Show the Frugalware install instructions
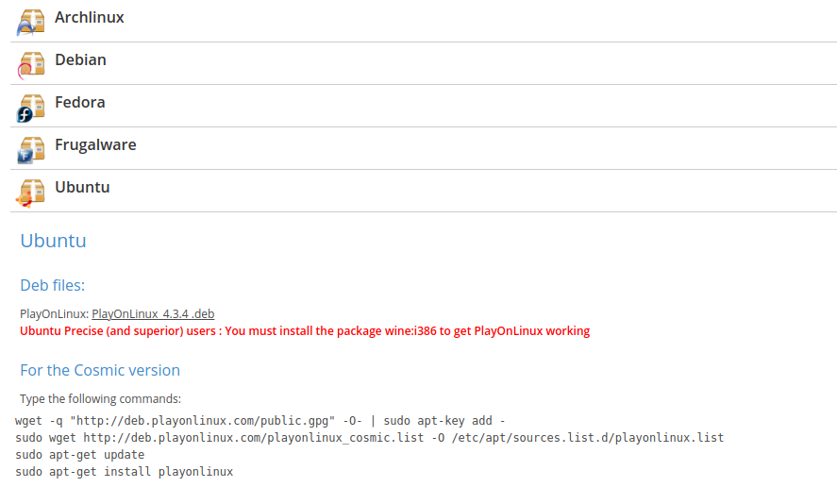The height and width of the screenshot is (504, 837). (x=95, y=145)
